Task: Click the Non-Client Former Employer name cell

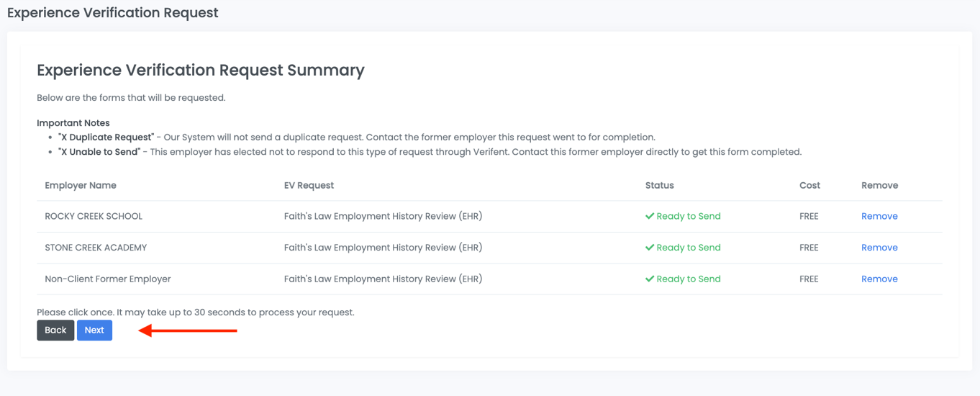Action: click(108, 279)
